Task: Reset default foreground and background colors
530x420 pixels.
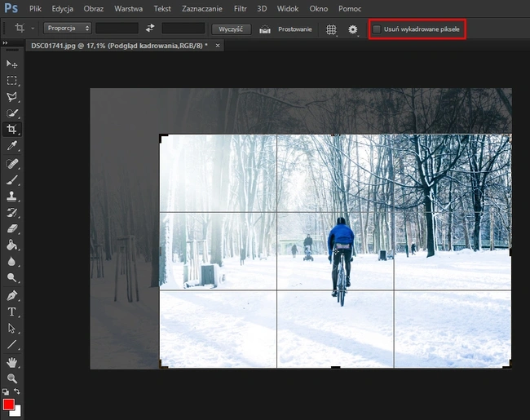Action: 6,392
